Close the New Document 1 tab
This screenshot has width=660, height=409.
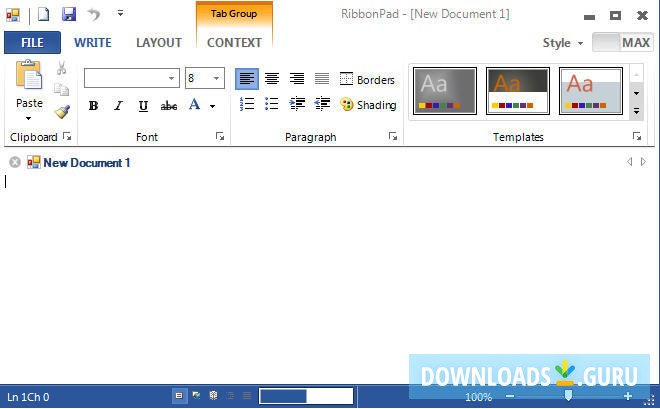point(15,162)
